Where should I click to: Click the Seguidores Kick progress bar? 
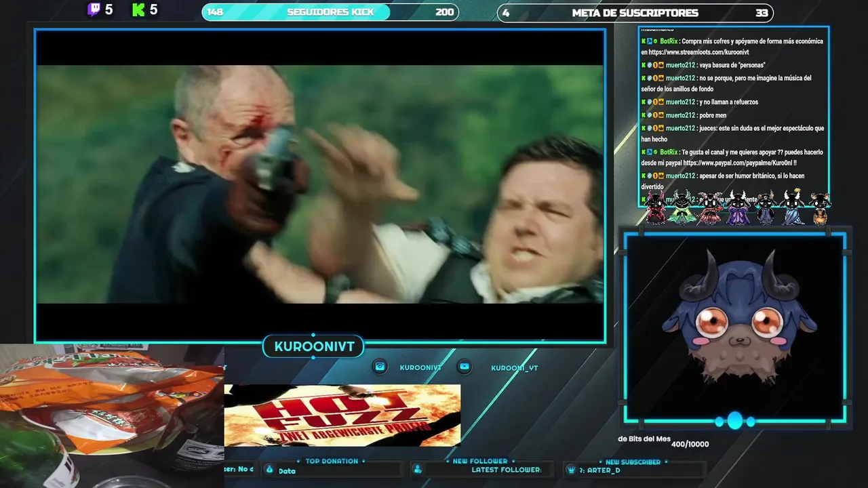pyautogui.click(x=330, y=12)
